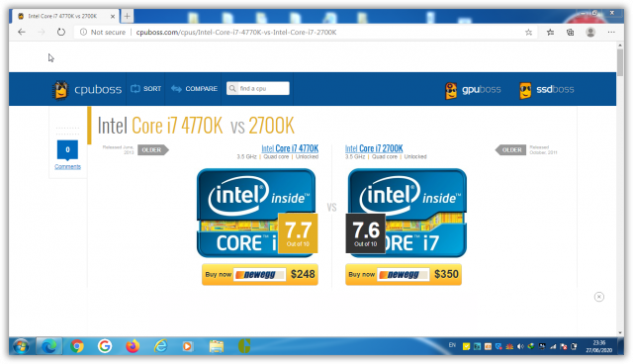Select the Intel Core i7 4770K vs 2700K tab

pyautogui.click(x=62, y=16)
